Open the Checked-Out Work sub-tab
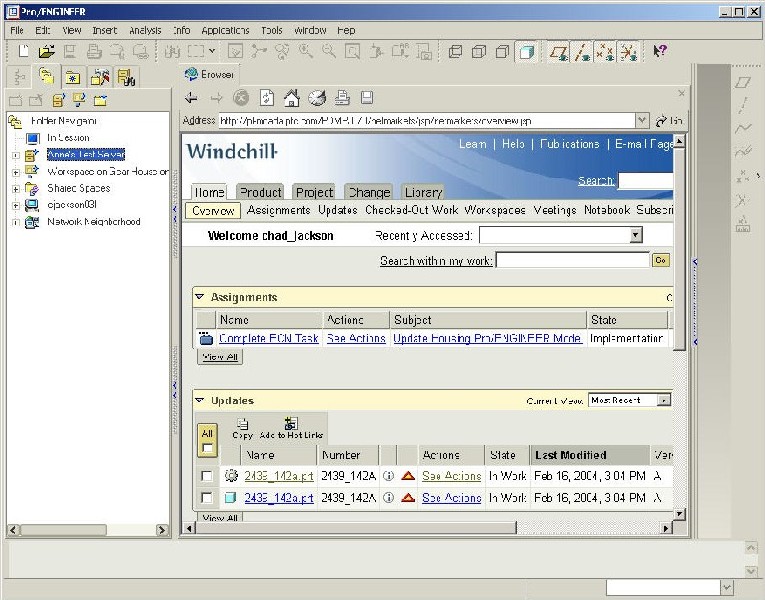Viewport: 765px width, 600px height. coord(411,210)
